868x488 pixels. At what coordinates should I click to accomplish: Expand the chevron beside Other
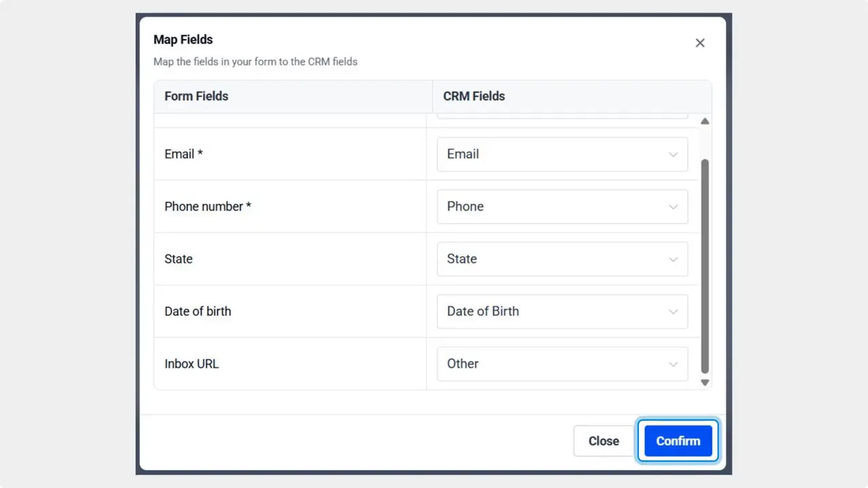(x=673, y=364)
